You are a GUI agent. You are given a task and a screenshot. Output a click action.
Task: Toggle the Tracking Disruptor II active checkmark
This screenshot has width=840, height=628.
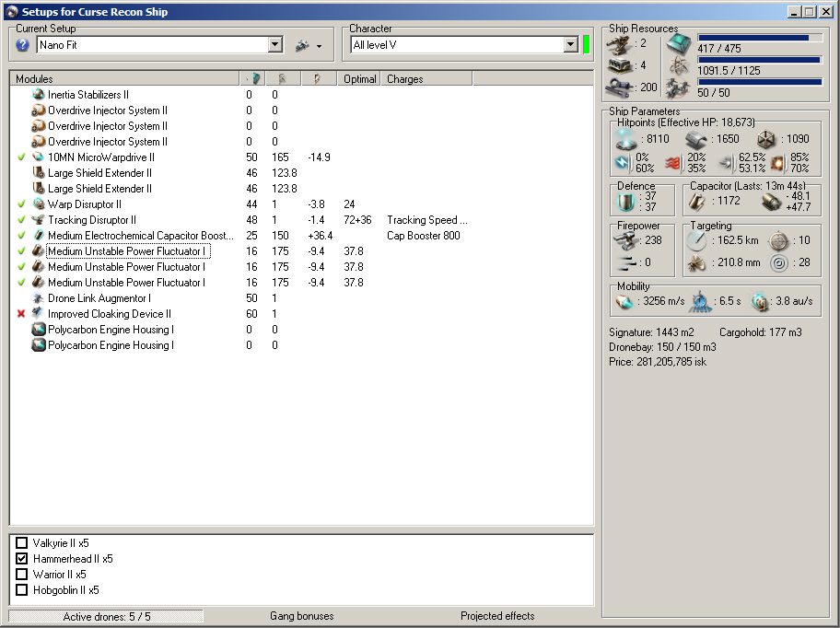[21, 219]
